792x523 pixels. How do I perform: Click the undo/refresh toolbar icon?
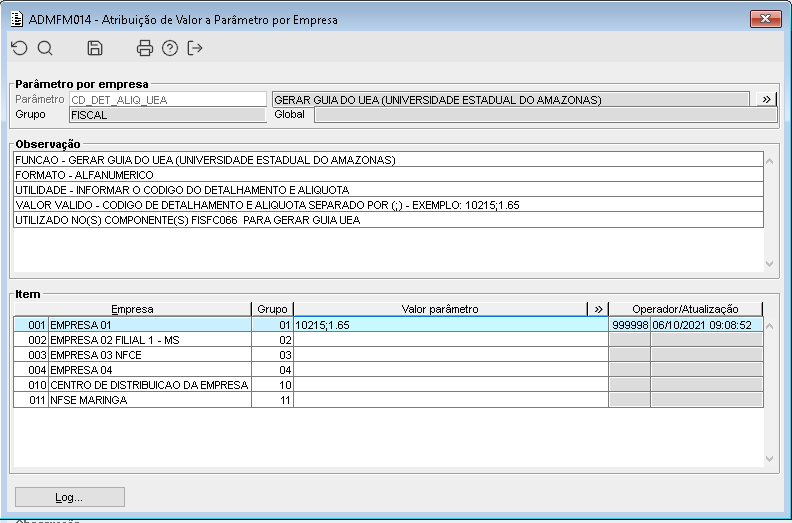[x=19, y=48]
